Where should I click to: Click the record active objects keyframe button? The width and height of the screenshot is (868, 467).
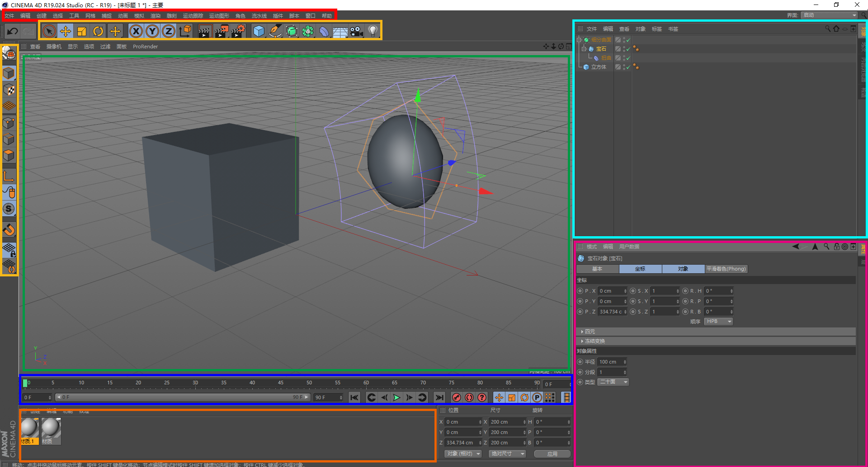pos(457,397)
